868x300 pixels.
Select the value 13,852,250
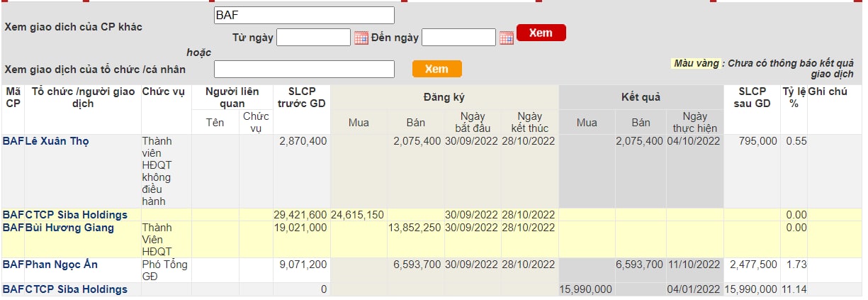tap(415, 228)
